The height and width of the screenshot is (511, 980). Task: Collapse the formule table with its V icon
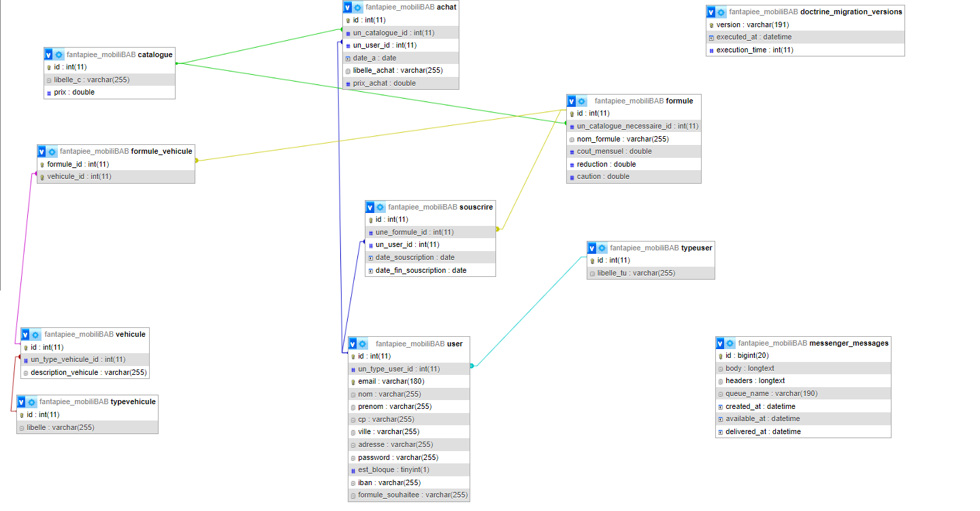572,101
